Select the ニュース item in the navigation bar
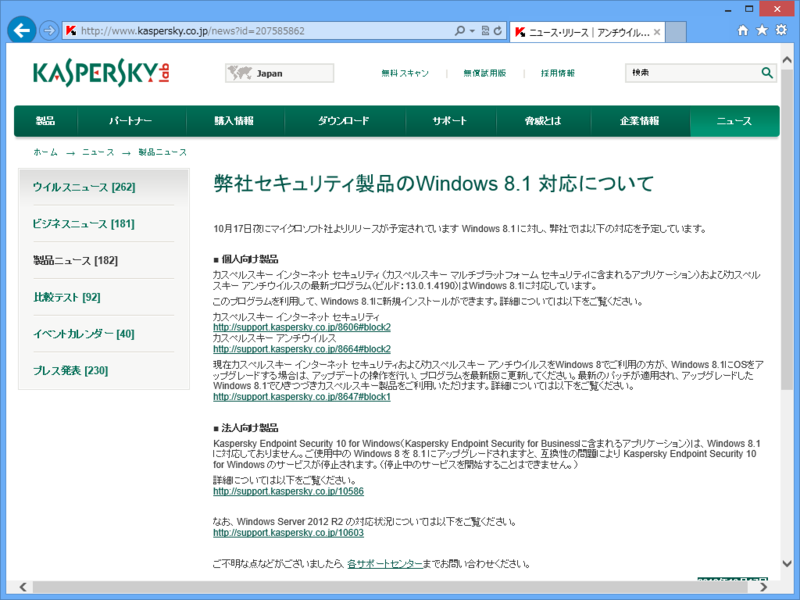The width and height of the screenshot is (800, 600). [735, 120]
